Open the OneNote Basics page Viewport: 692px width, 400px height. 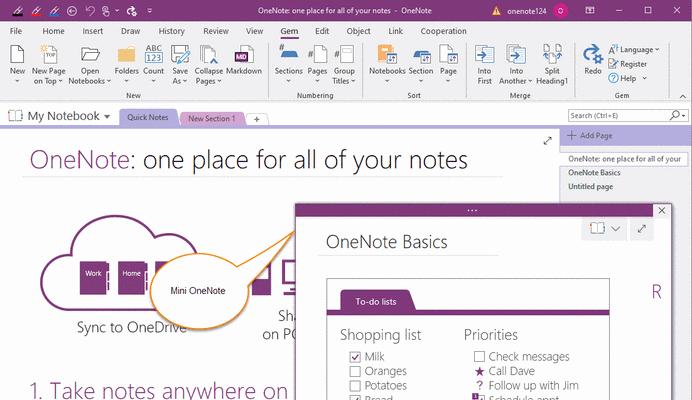[594, 173]
